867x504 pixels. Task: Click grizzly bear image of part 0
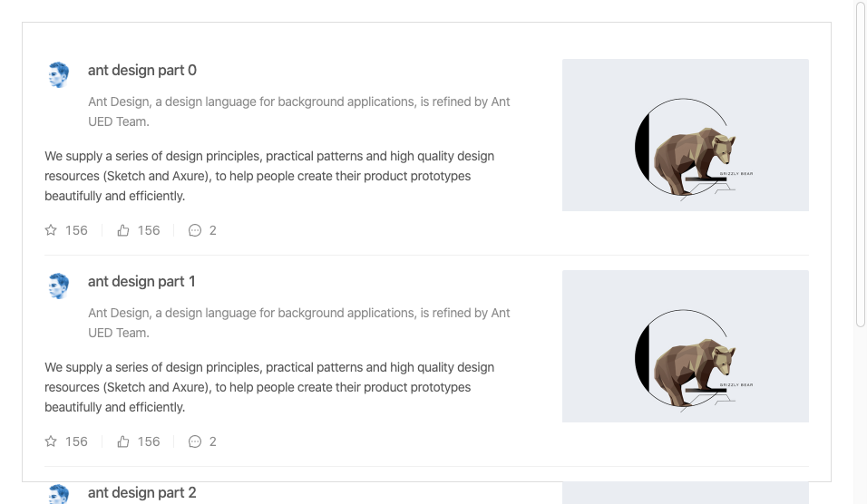[685, 135]
